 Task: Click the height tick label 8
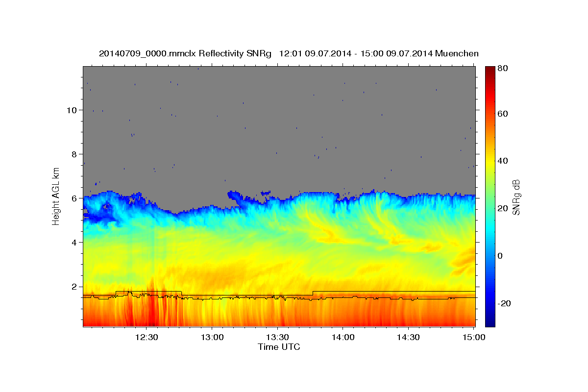[x=73, y=154]
